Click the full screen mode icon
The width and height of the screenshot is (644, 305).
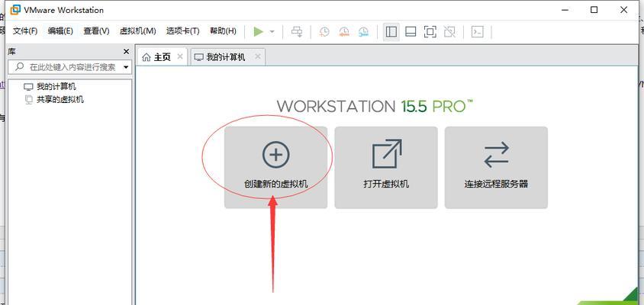tap(430, 31)
